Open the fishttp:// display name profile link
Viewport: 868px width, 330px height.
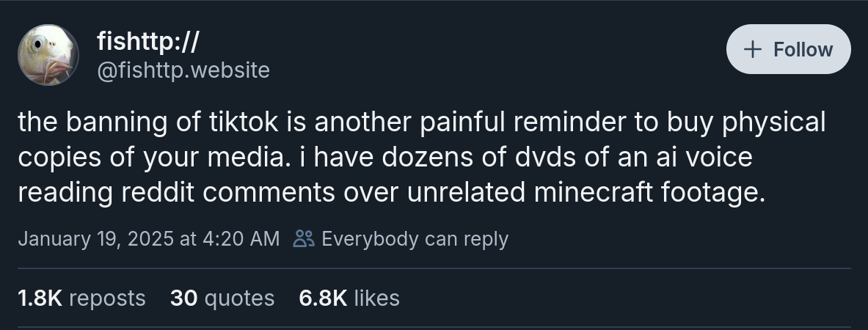147,42
